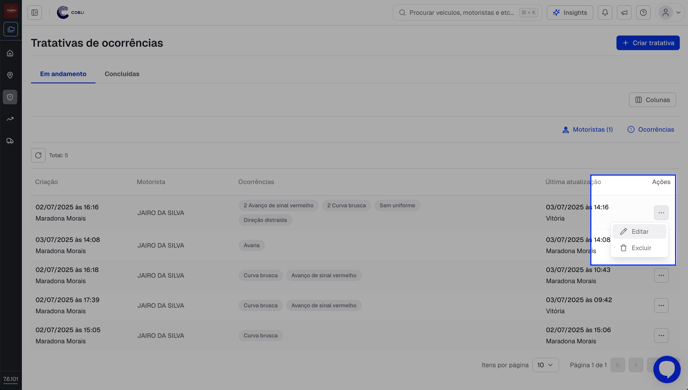Viewport: 688px width, 390px height.
Task: Open the trending chart icon in the sidebar
Action: [x=10, y=119]
